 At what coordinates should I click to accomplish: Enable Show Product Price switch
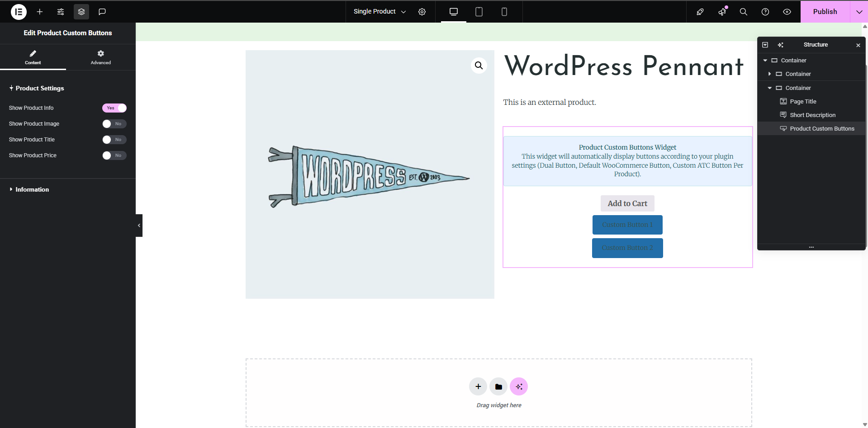click(x=114, y=155)
